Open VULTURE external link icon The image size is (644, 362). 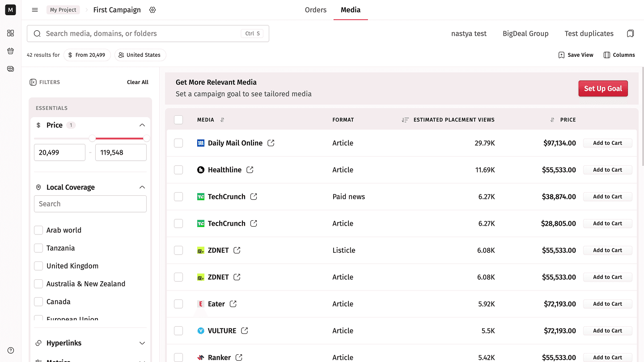pyautogui.click(x=245, y=331)
